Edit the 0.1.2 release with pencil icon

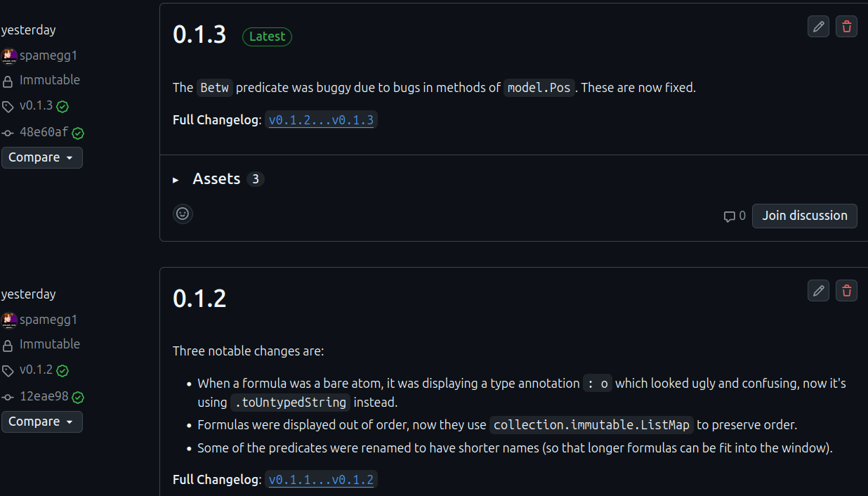[818, 290]
